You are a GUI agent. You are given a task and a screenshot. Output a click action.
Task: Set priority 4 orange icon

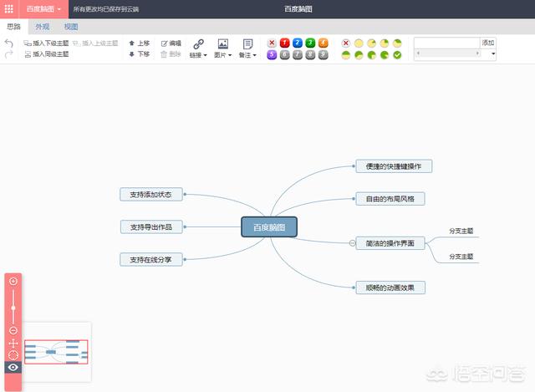click(324, 43)
